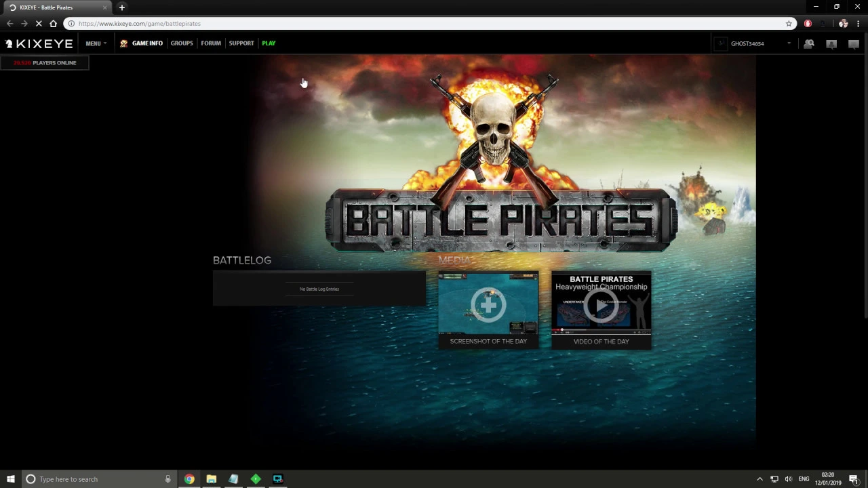Go to the Chrome home page icon

coord(54,24)
